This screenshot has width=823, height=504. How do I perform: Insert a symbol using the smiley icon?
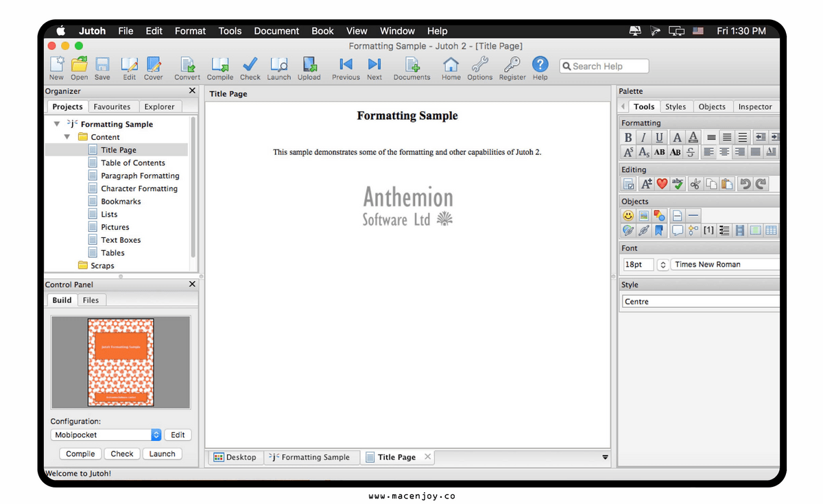628,215
